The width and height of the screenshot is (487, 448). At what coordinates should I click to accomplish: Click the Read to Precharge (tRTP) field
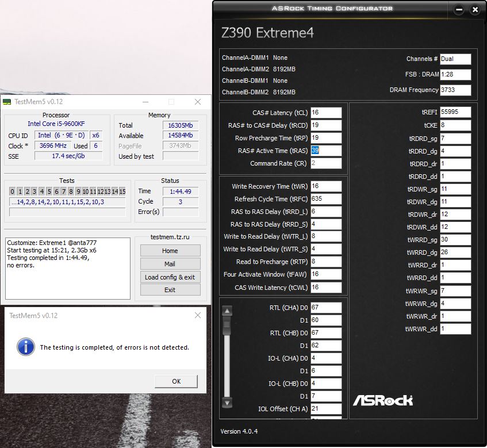tap(326, 262)
